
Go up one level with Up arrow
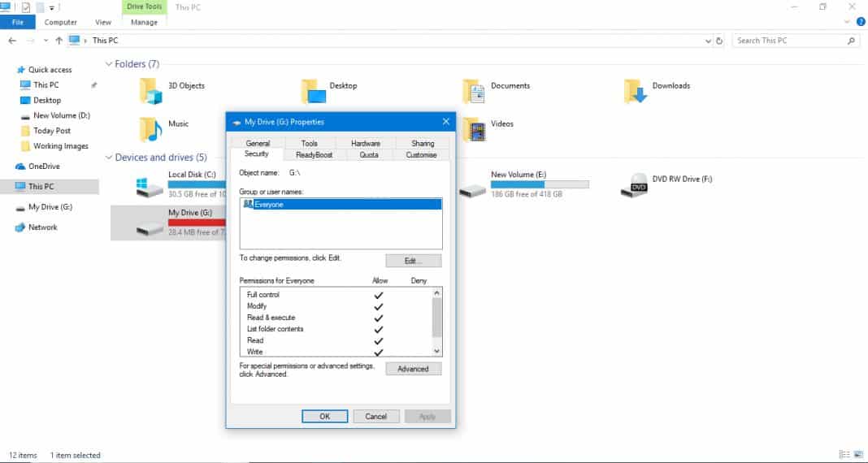[x=59, y=41]
